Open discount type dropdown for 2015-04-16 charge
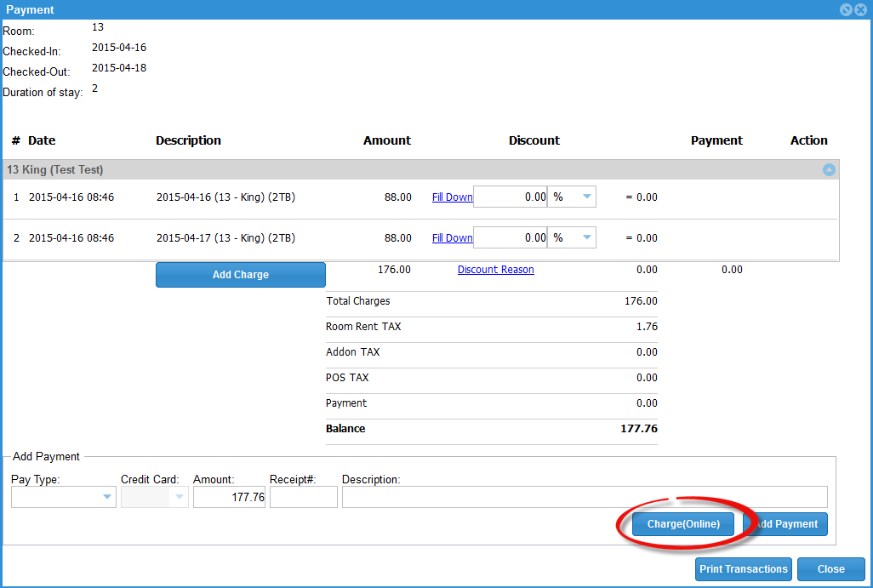The height and width of the screenshot is (588, 873). click(x=586, y=197)
